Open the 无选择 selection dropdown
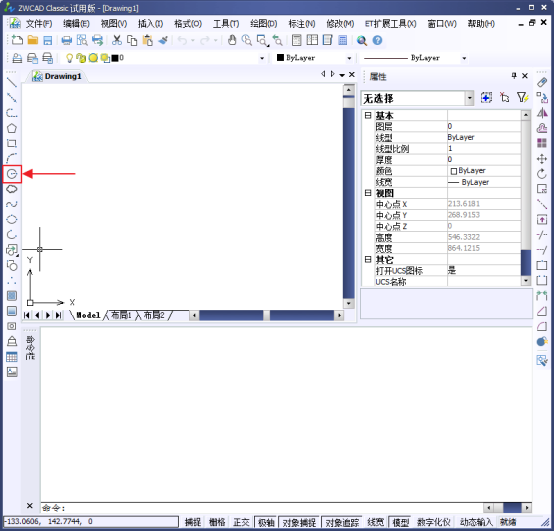554x531 pixels. point(417,98)
